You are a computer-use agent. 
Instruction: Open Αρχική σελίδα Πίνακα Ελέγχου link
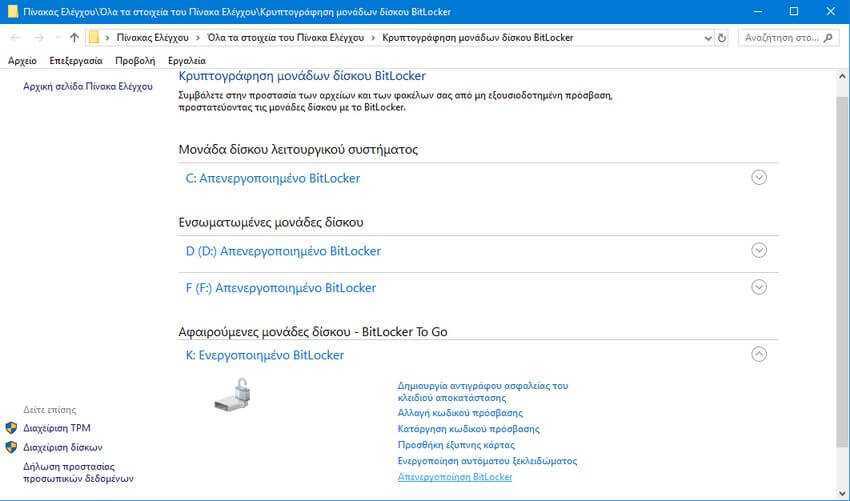point(88,86)
